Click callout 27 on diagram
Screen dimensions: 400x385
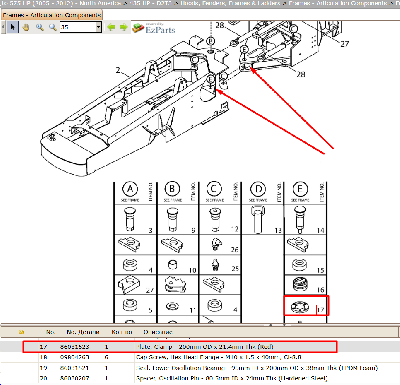coord(345,44)
